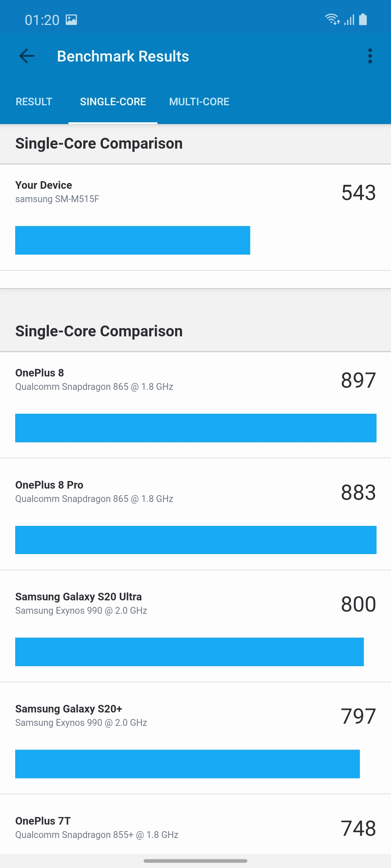Select the SINGLE-CORE tab
The width and height of the screenshot is (391, 868).
113,102
